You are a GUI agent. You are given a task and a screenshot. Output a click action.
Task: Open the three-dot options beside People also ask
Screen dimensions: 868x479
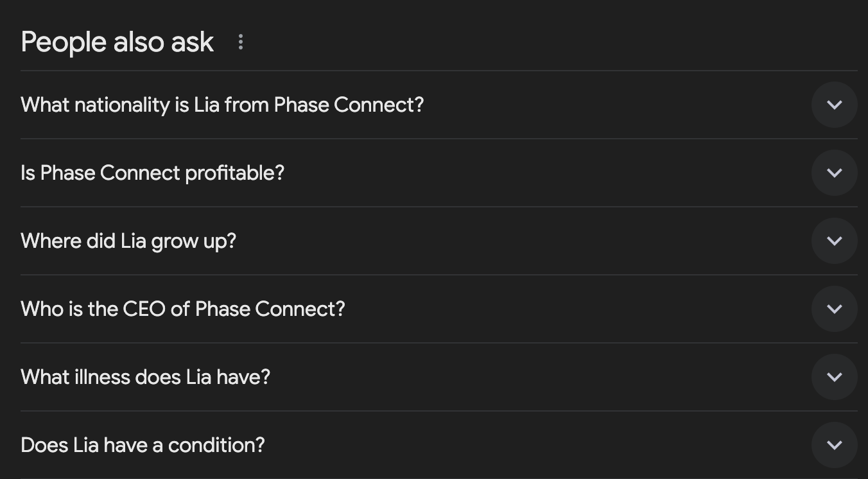coord(241,42)
